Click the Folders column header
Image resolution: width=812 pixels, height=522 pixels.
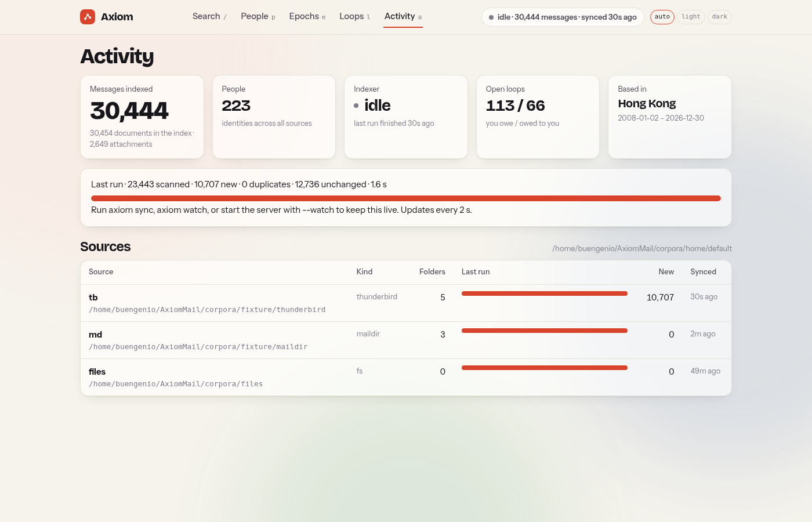pyautogui.click(x=432, y=271)
